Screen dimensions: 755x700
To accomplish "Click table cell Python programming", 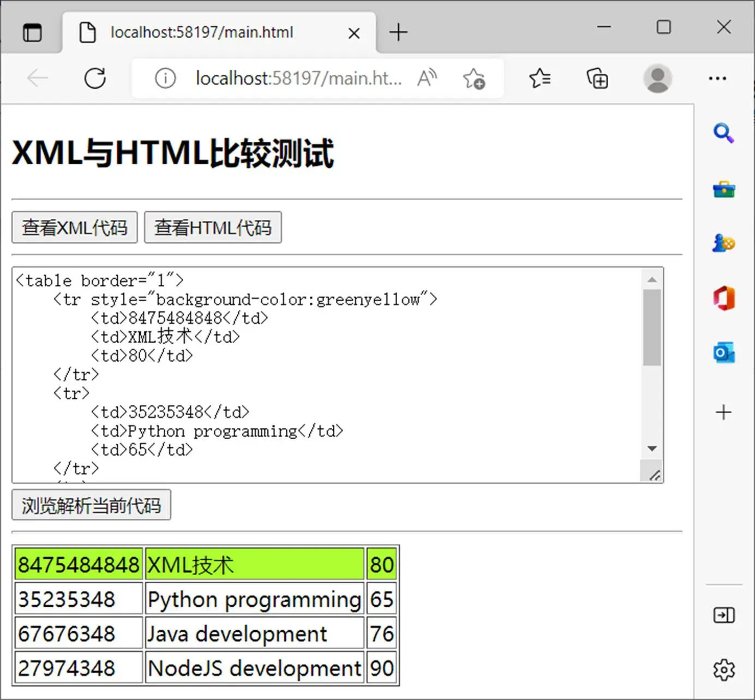I will pyautogui.click(x=255, y=599).
